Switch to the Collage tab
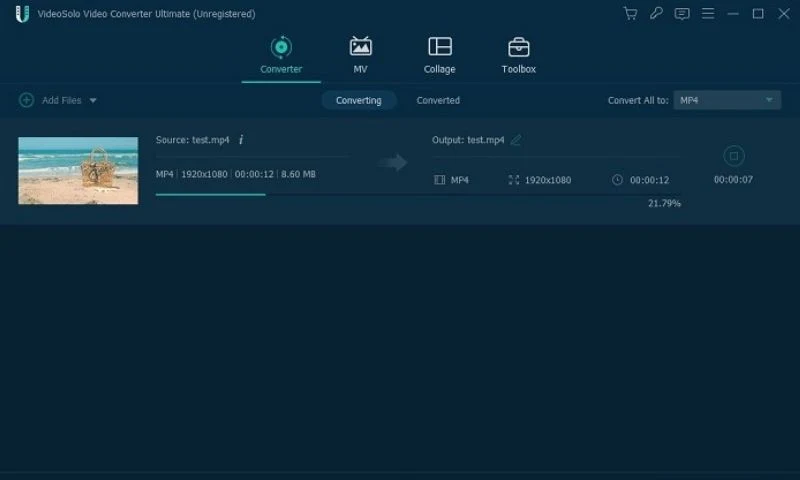Screen dimensions: 800x480 click(x=439, y=55)
